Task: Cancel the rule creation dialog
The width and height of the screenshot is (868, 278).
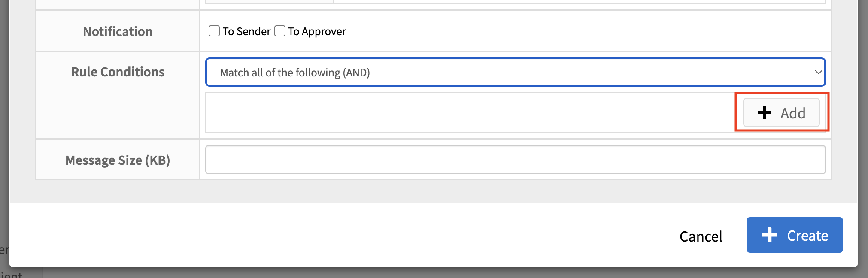Action: (701, 236)
